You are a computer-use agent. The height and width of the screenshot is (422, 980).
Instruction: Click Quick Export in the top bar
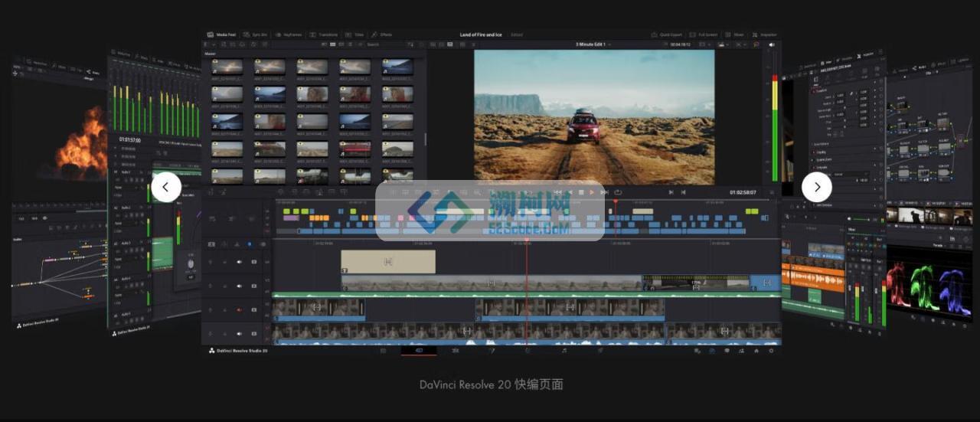click(666, 34)
